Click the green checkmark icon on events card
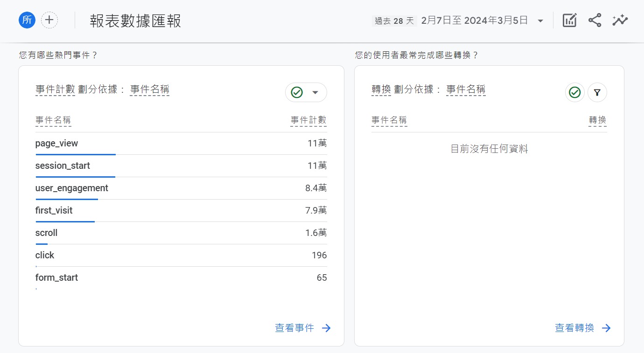The height and width of the screenshot is (353, 644). (297, 92)
